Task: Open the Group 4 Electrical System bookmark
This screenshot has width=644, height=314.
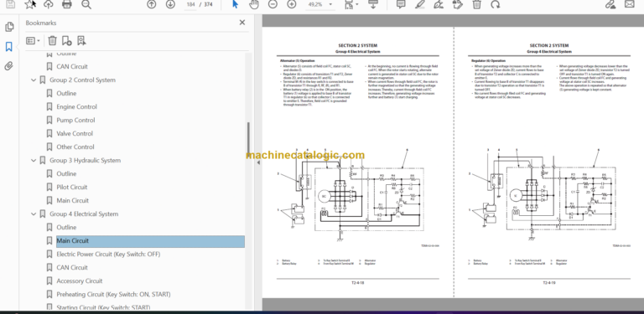Action: coord(84,214)
